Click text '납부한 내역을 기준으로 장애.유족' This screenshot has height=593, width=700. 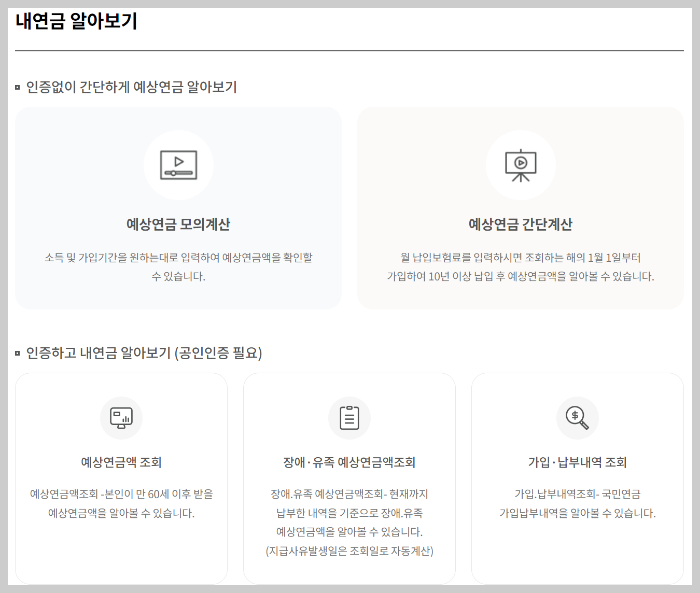click(349, 513)
